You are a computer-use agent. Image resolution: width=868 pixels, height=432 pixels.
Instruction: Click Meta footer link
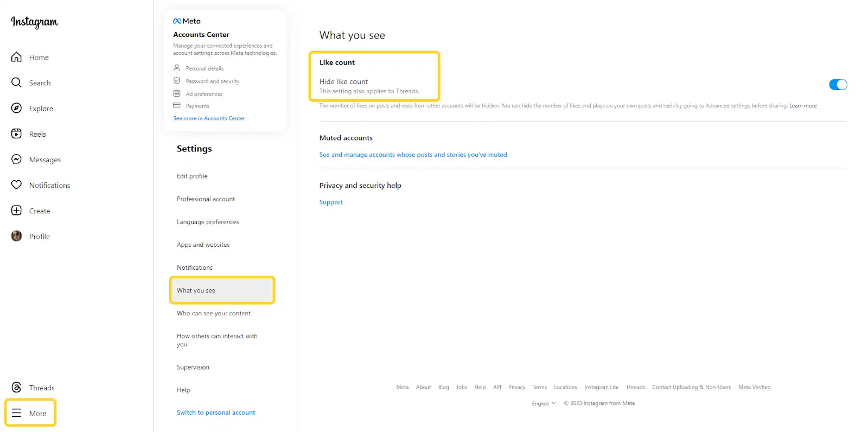[x=403, y=387]
